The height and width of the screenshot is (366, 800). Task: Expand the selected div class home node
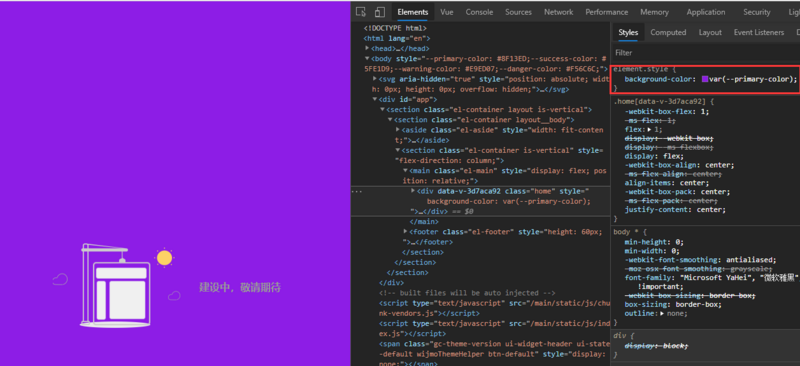413,191
